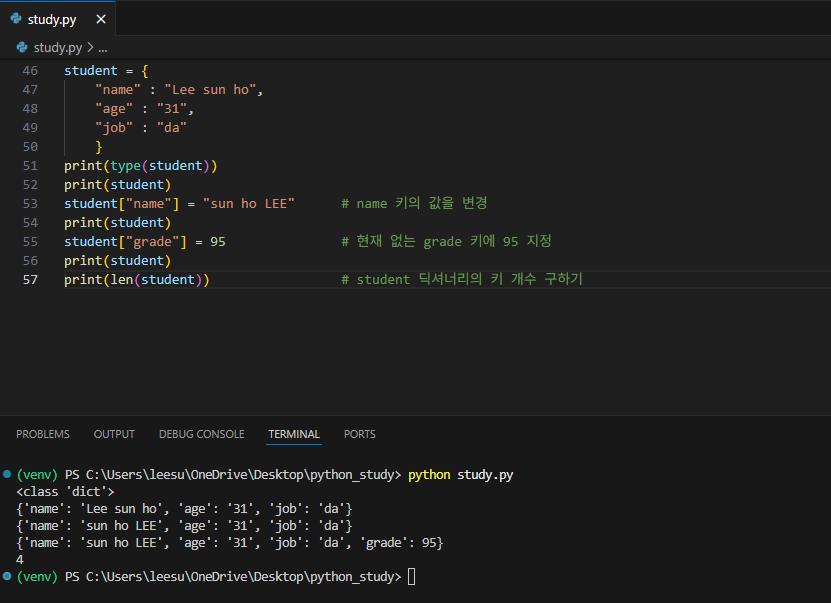Switch to the PORTS tab
Screen dimensions: 831x603
point(359,434)
